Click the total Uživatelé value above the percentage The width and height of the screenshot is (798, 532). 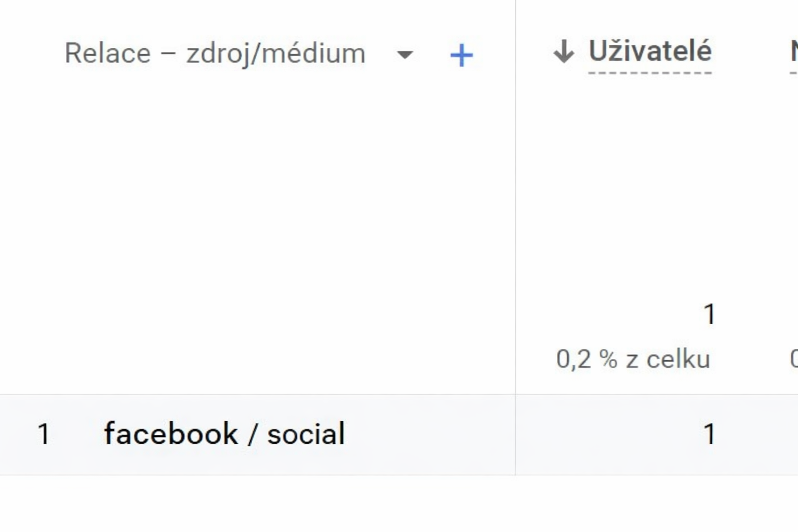(709, 314)
